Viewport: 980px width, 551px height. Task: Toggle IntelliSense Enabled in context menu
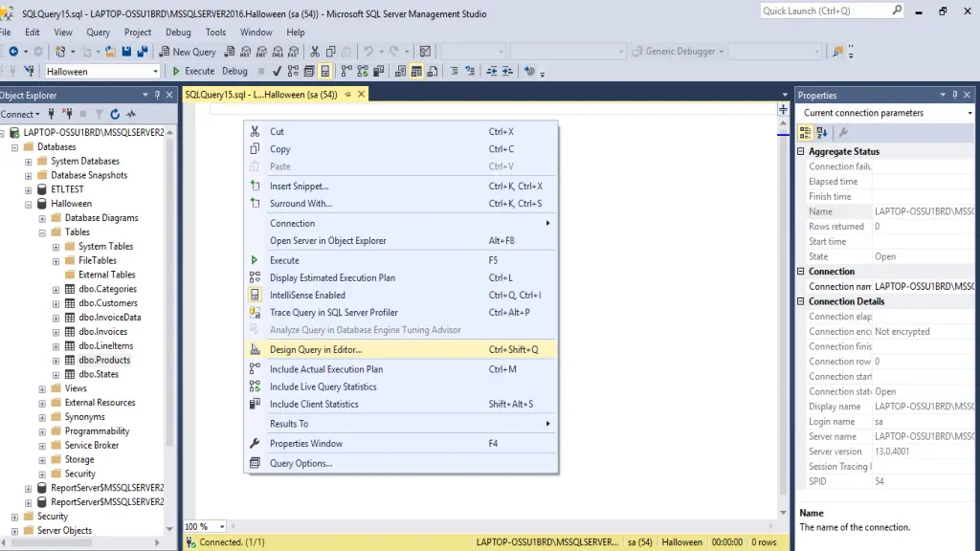tap(401, 295)
